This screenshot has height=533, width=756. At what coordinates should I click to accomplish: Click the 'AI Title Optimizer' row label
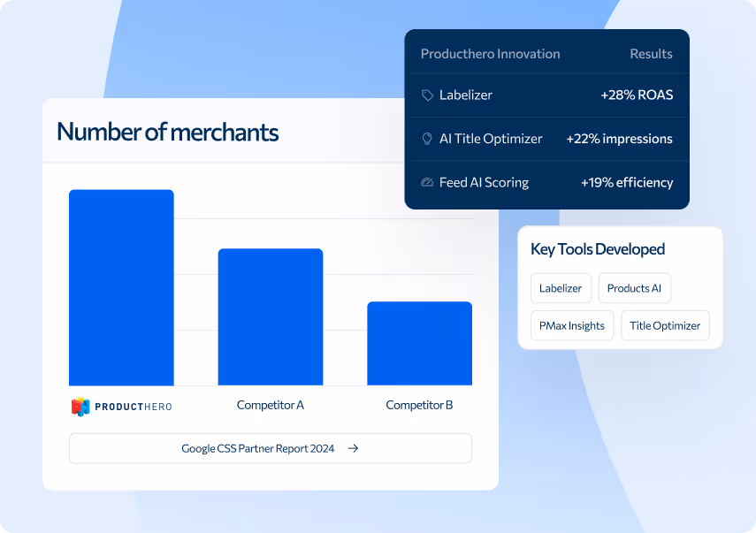(491, 139)
